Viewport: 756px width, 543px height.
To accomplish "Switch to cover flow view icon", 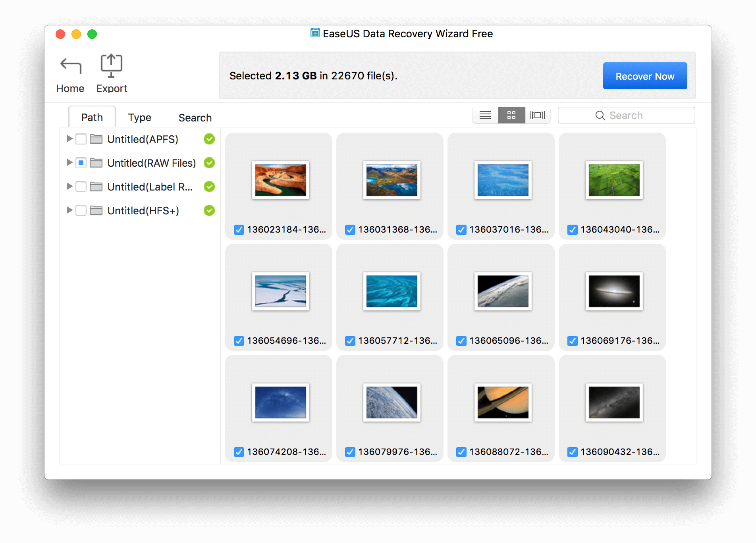I will point(538,116).
